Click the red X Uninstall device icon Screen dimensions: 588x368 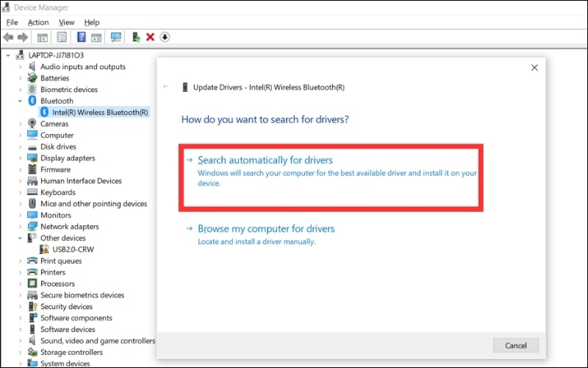click(x=150, y=37)
